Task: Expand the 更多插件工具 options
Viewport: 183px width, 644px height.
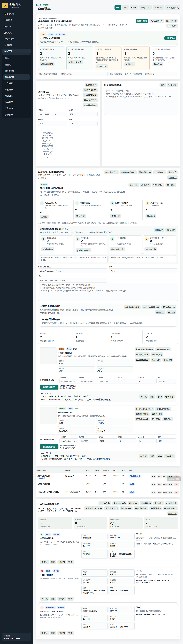Action: pos(169,307)
